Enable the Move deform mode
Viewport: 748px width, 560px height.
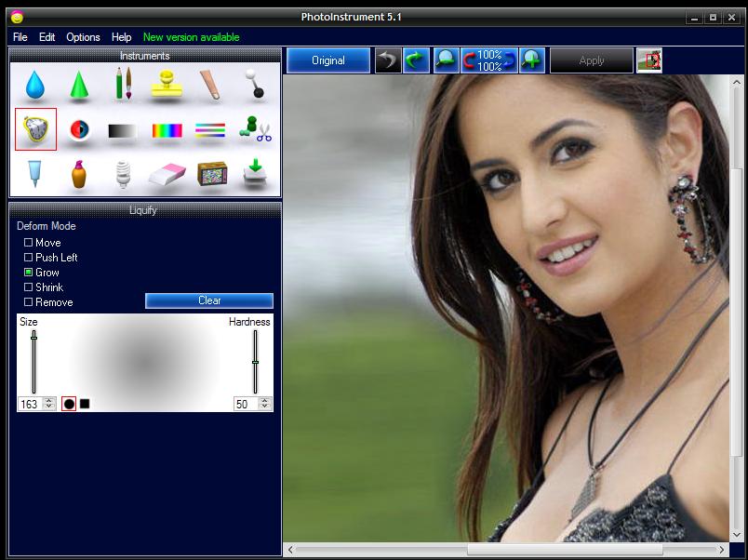click(x=28, y=242)
